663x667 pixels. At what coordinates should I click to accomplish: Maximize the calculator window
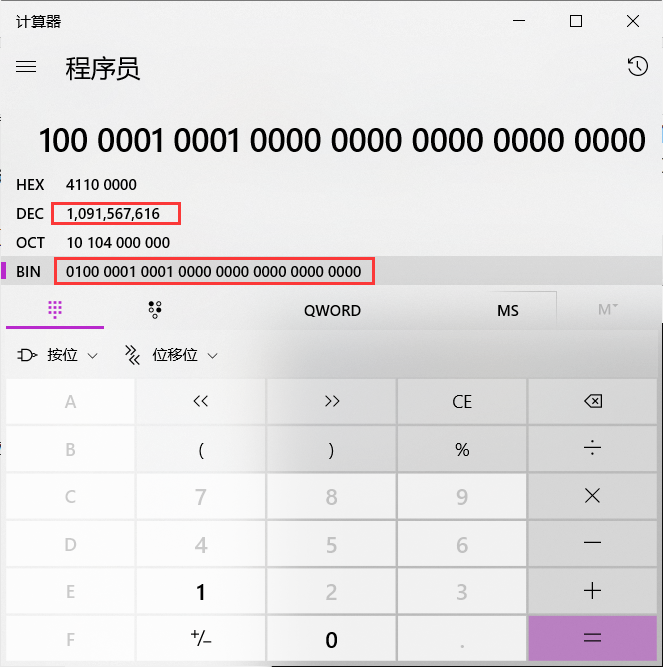[576, 21]
